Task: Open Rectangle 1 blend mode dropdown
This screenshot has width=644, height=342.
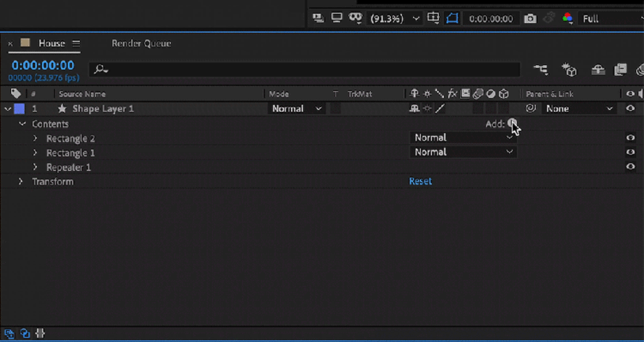Action: pos(464,152)
